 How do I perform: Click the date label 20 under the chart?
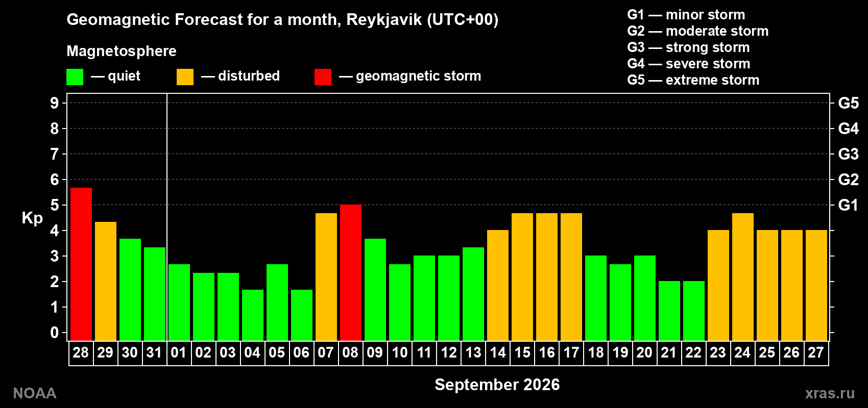pyautogui.click(x=645, y=352)
